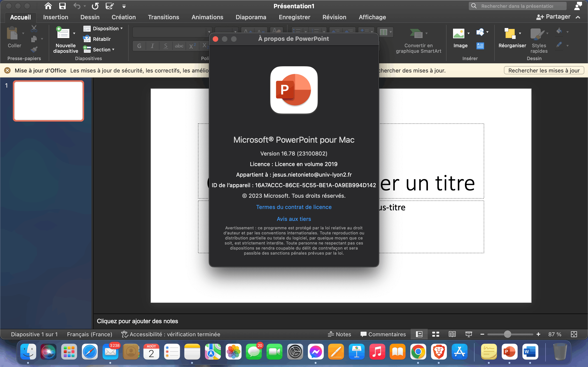
Task: Toggle the Notes pane in status bar
Action: pyautogui.click(x=339, y=334)
